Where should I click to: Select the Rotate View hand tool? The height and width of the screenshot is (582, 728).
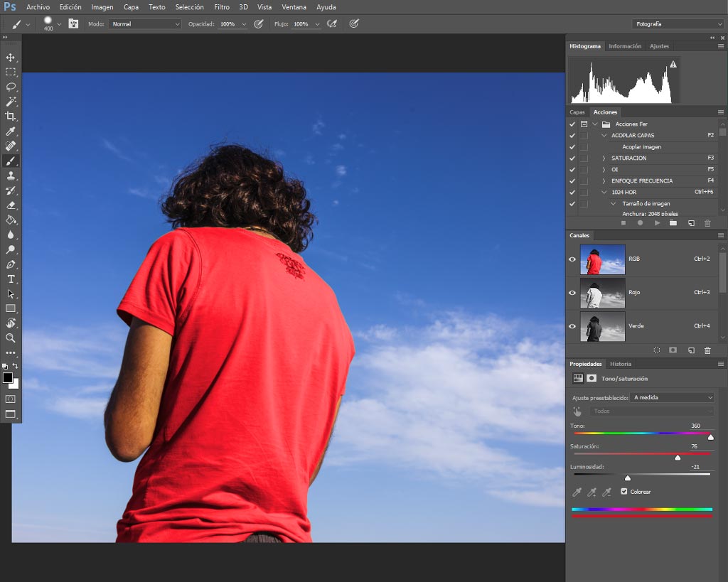[10, 323]
